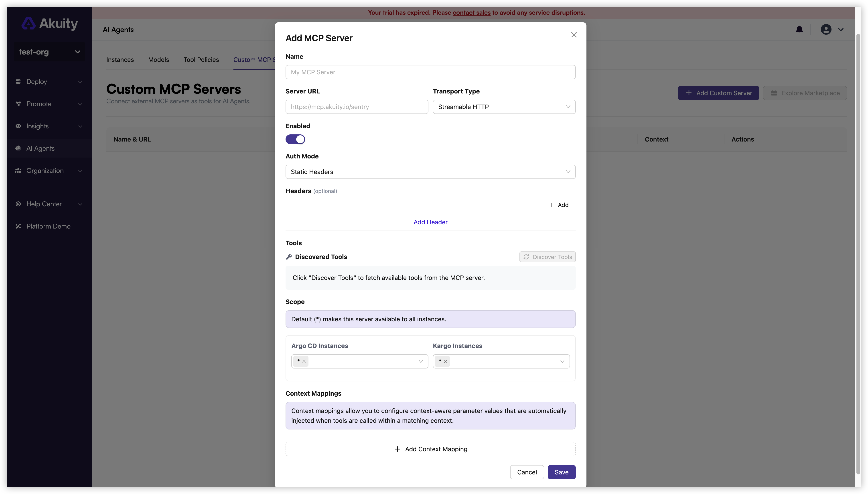Click the Add headers button

tap(559, 205)
